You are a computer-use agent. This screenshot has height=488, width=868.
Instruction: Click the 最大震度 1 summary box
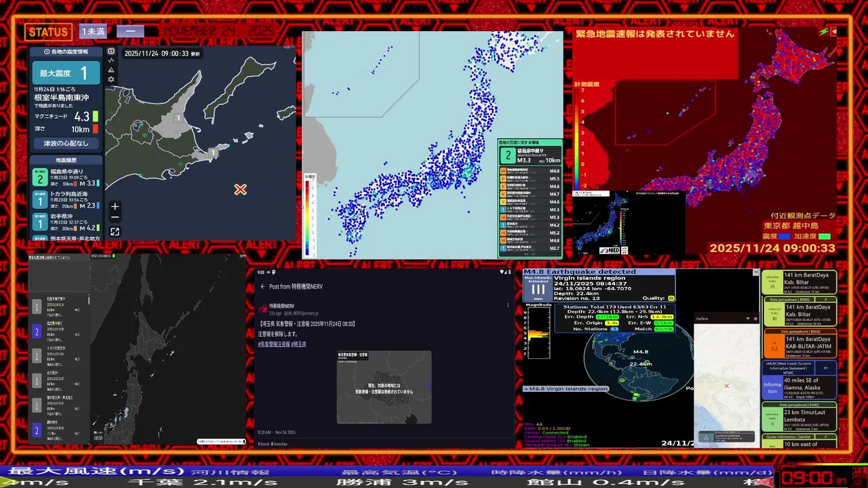(x=66, y=73)
